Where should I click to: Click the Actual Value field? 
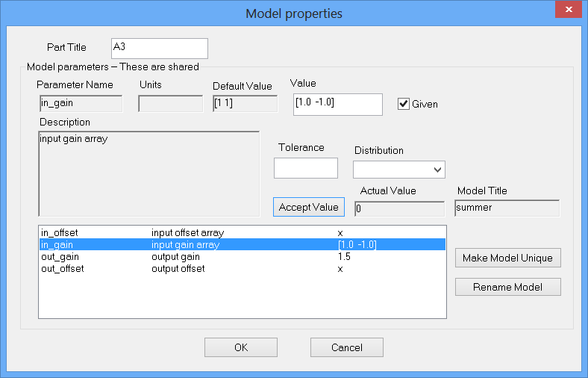pos(399,208)
